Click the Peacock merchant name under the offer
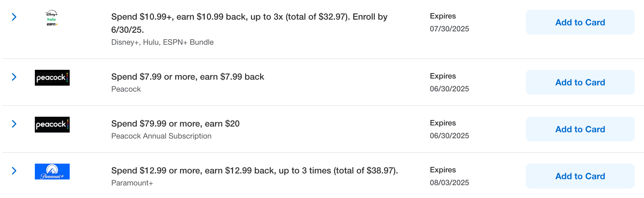The width and height of the screenshot is (644, 198). pyautogui.click(x=126, y=89)
